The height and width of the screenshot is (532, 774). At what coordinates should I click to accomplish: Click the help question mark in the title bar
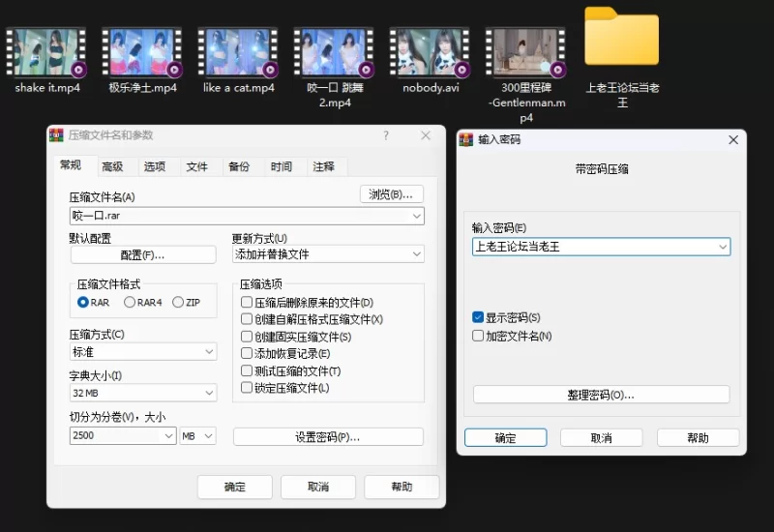386,135
